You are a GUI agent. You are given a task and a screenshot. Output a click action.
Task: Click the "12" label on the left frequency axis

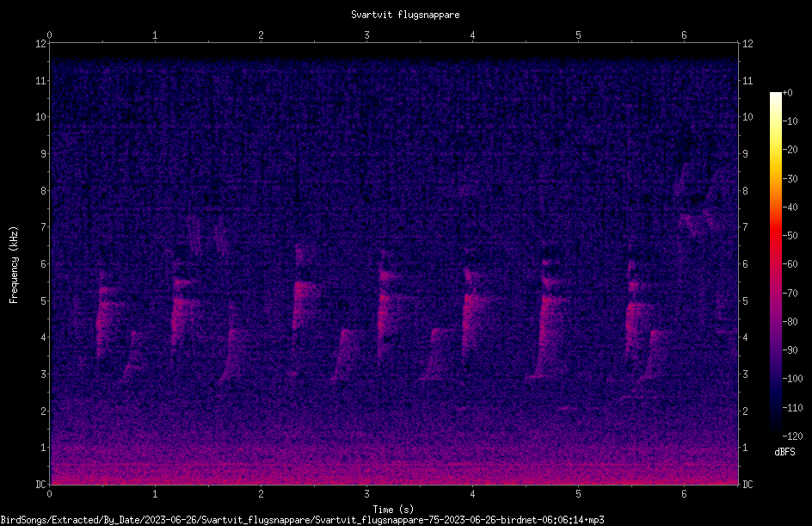click(x=40, y=44)
